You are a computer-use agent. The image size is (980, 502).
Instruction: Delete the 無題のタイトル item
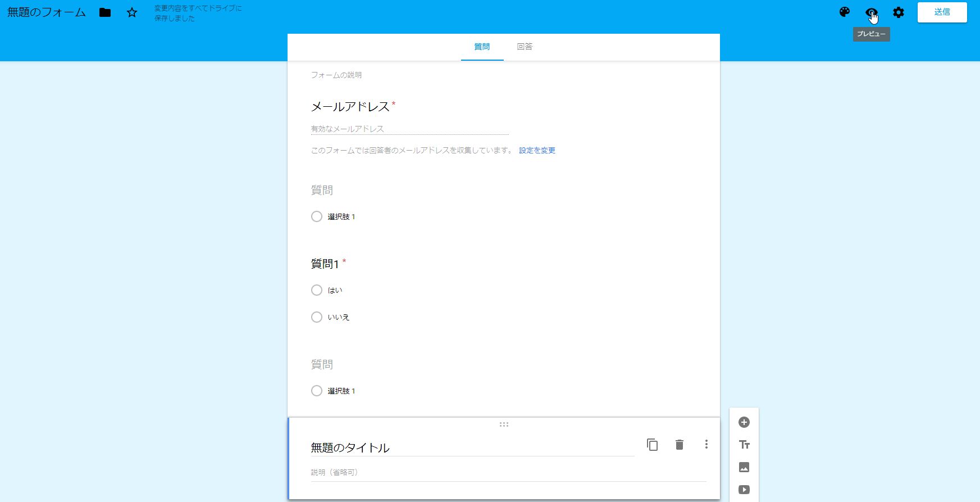pos(680,445)
